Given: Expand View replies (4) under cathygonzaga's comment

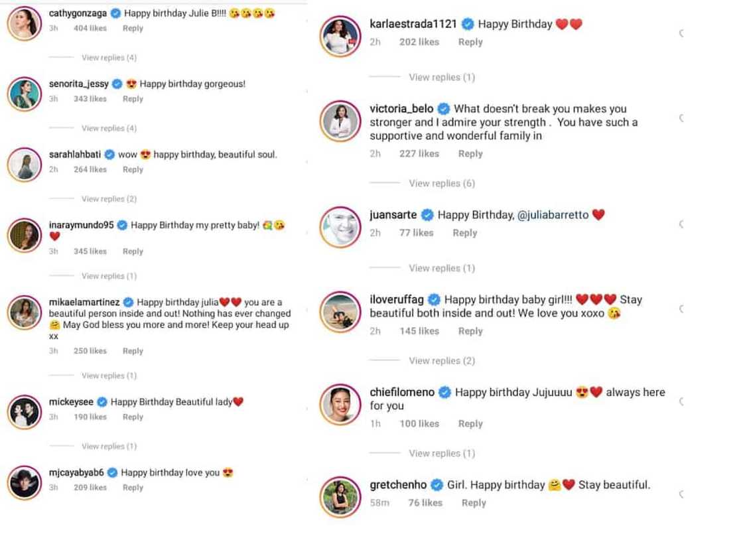Looking at the screenshot, I should coord(109,58).
